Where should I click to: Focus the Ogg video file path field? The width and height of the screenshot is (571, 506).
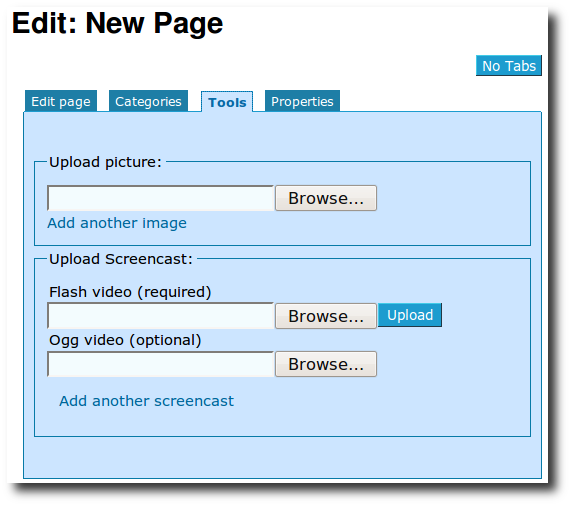click(161, 364)
